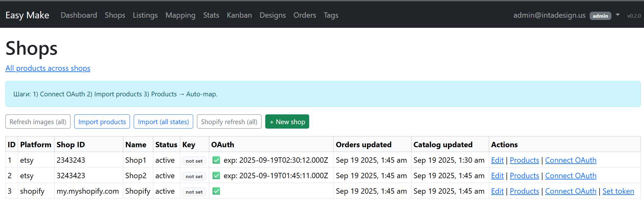Open Products for Shop2
The width and height of the screenshot is (644, 206).
click(x=524, y=176)
